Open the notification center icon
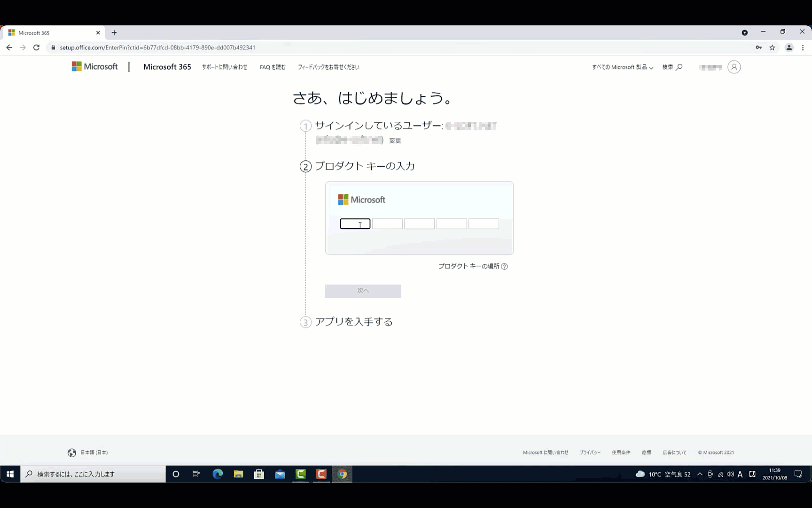 click(x=798, y=474)
